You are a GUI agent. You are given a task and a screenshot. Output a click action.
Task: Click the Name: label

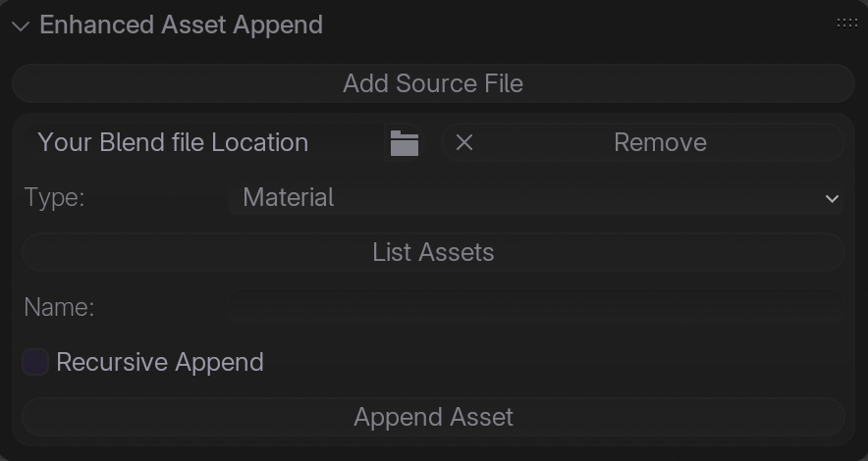[x=59, y=308]
